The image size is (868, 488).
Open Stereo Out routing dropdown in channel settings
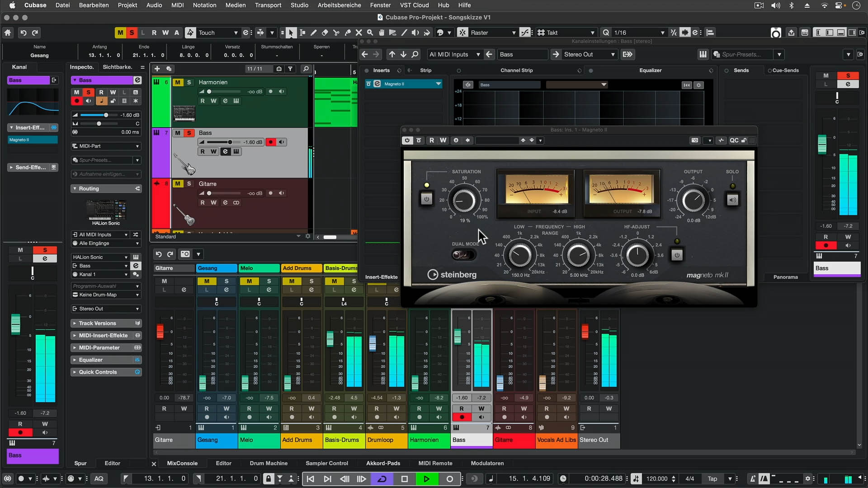(x=589, y=54)
